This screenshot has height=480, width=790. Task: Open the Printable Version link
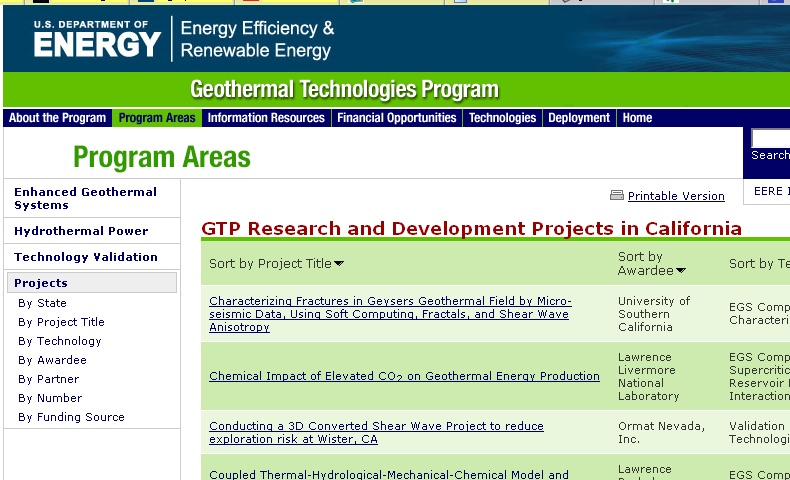[676, 196]
